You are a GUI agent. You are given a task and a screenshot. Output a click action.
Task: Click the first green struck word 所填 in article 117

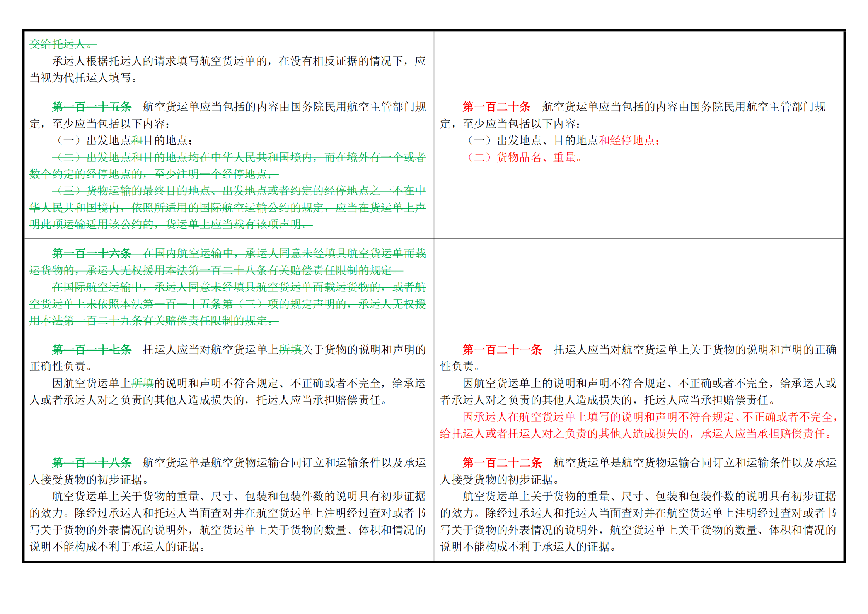pyautogui.click(x=290, y=350)
